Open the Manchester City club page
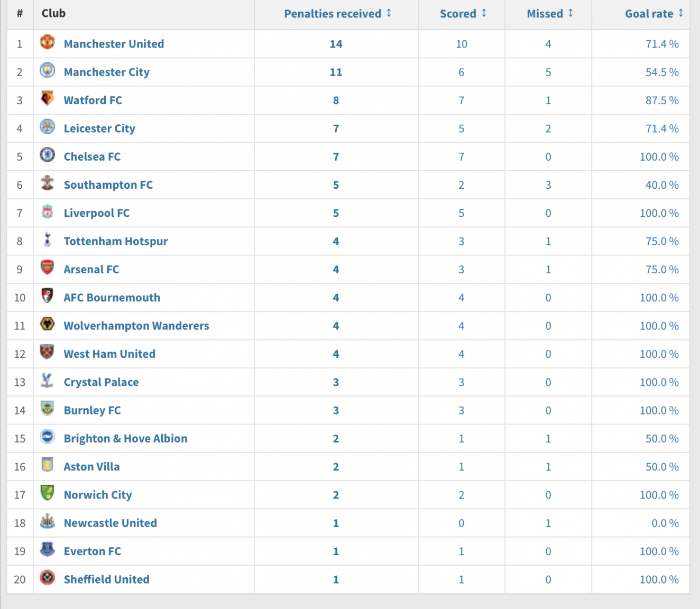Viewport: 700px width, 609px height. tap(106, 72)
